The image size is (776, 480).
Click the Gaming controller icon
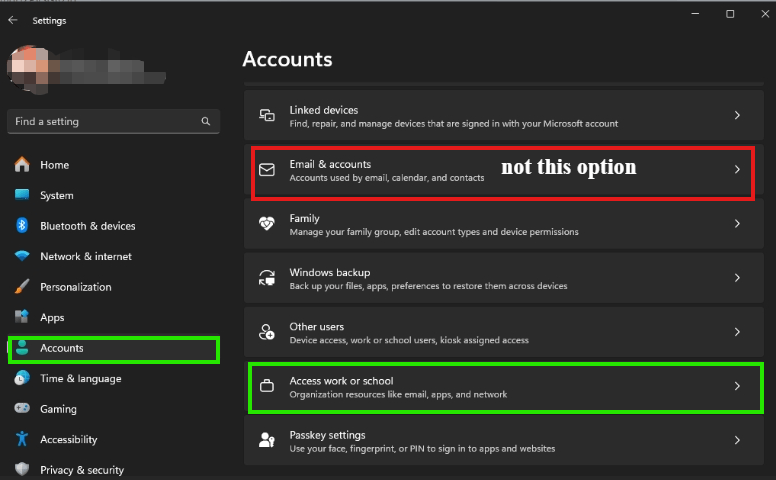(22, 408)
